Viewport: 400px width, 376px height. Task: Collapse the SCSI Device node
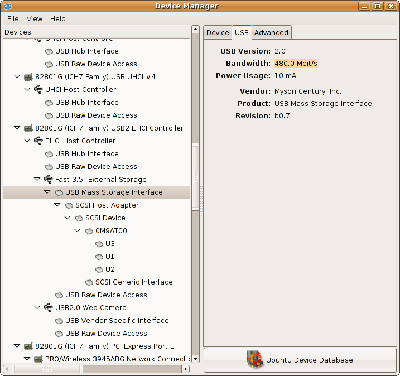point(67,218)
